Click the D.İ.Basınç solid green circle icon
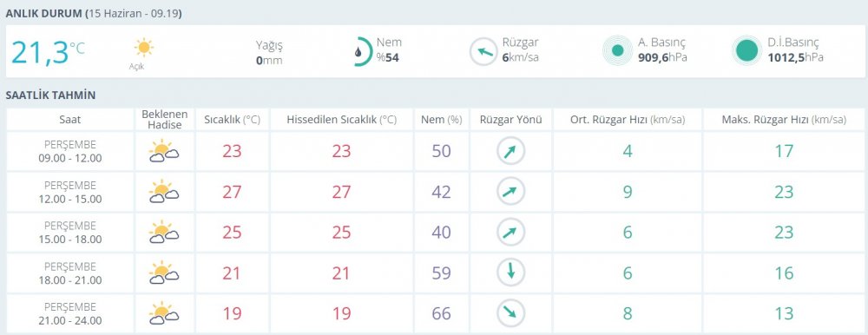Image resolution: width=868 pixels, height=335 pixels. click(746, 51)
